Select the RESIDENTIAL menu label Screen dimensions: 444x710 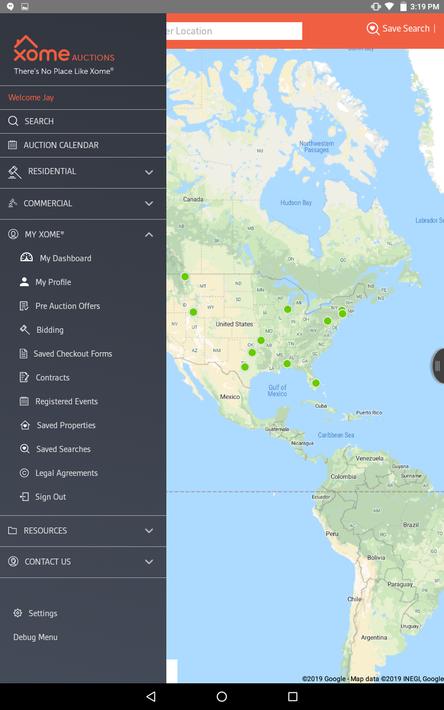[x=52, y=171]
